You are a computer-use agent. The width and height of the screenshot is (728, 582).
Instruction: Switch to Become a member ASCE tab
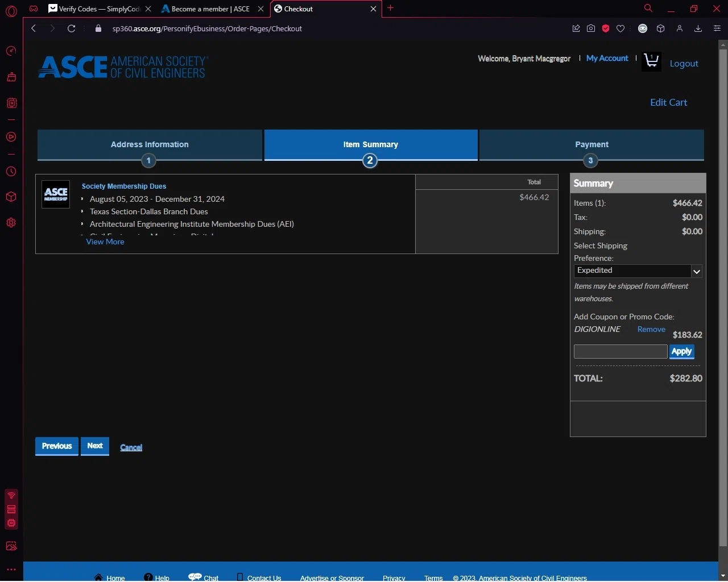pyautogui.click(x=211, y=9)
